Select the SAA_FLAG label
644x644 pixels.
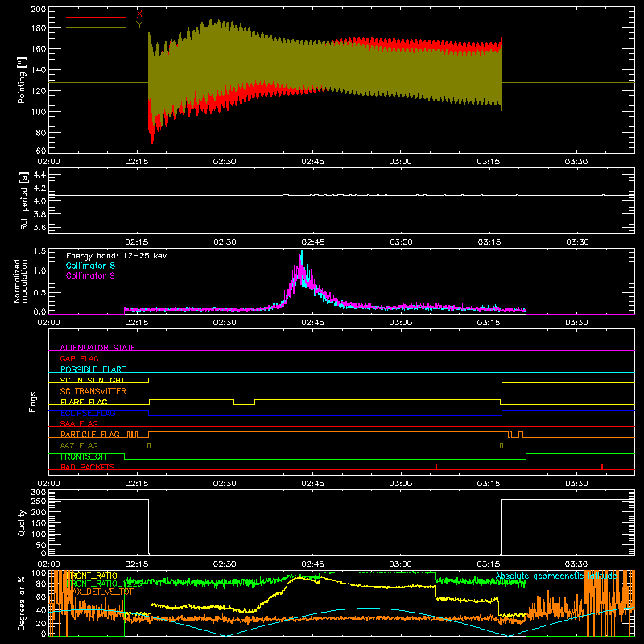coord(79,423)
